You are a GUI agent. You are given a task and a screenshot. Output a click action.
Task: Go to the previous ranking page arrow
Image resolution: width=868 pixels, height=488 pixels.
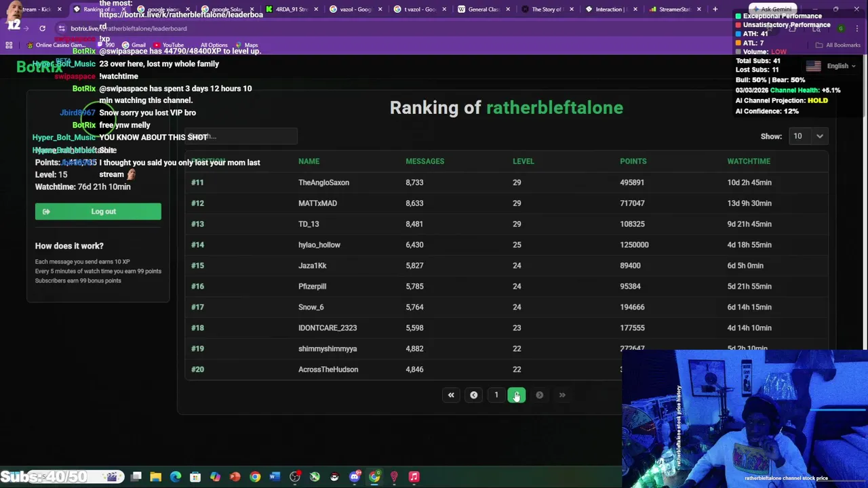(474, 395)
